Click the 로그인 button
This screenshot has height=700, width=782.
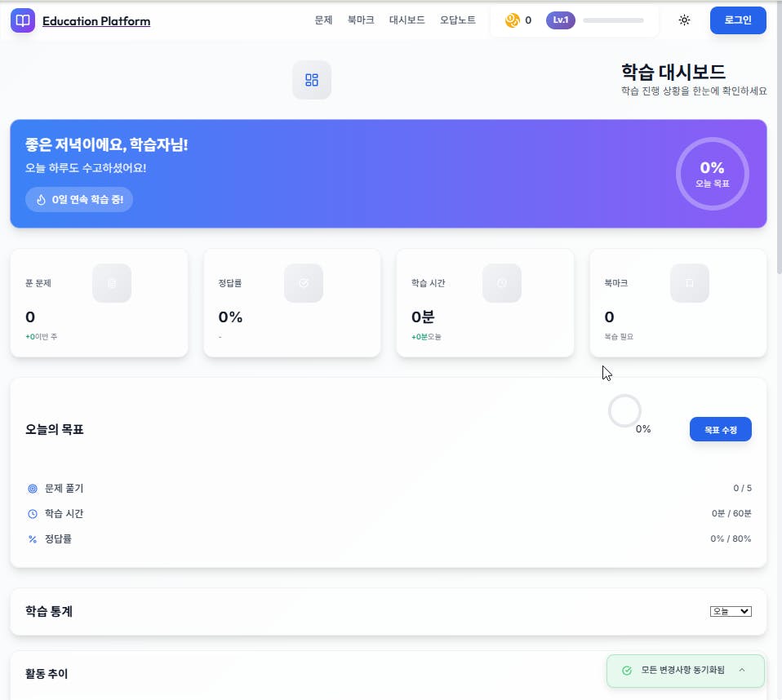tap(738, 20)
